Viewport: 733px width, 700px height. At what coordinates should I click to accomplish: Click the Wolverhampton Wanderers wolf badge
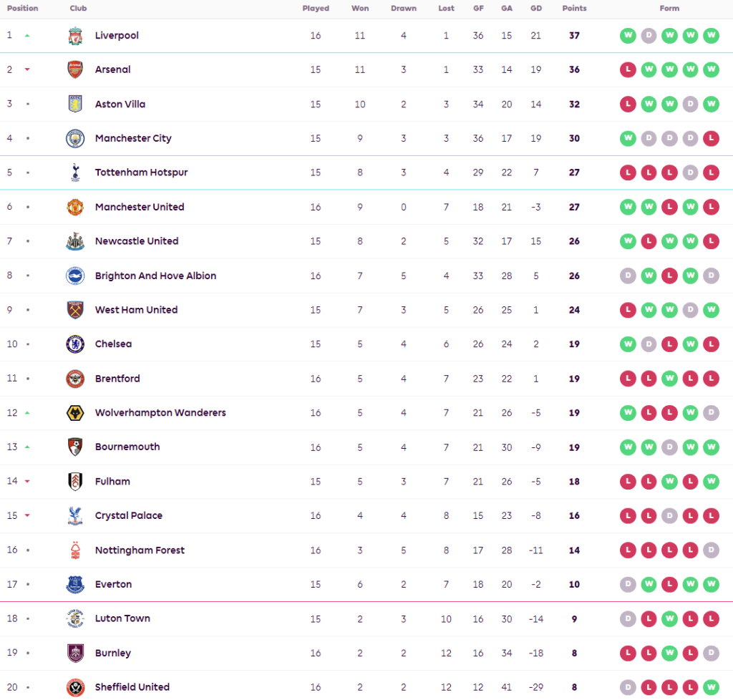click(x=75, y=413)
